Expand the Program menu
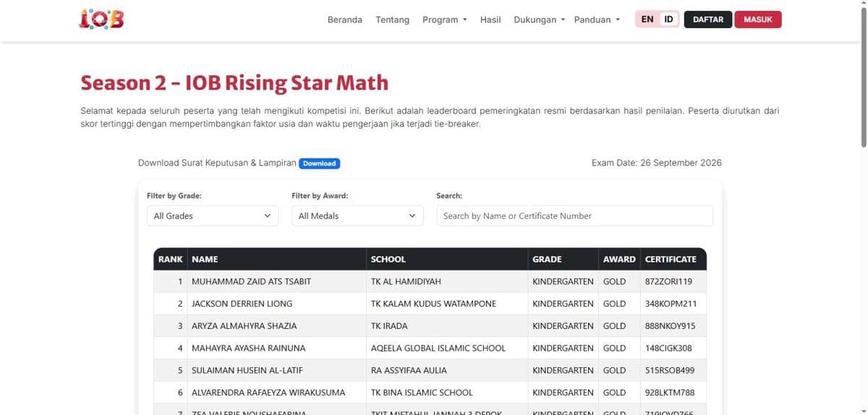Screen dimensions: 868x415 point(445,20)
